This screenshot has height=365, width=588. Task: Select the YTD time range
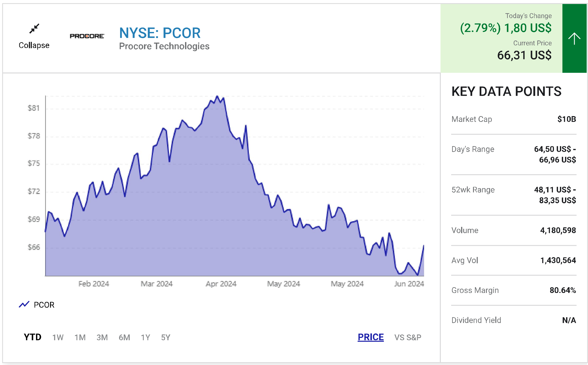click(33, 337)
